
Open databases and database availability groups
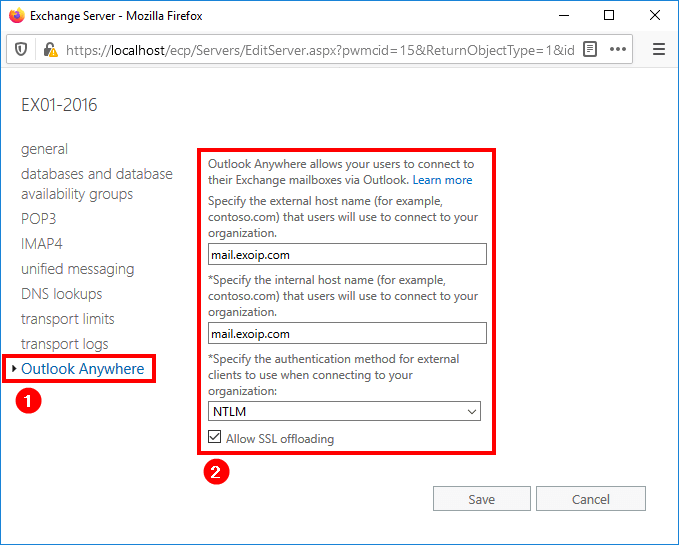tap(97, 184)
